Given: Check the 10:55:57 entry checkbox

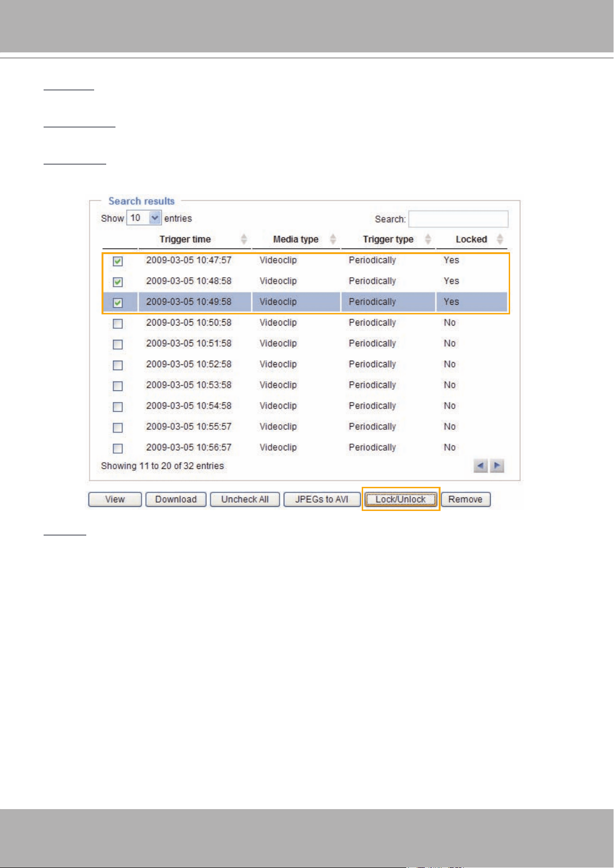Looking at the screenshot, I should pyautogui.click(x=118, y=428).
